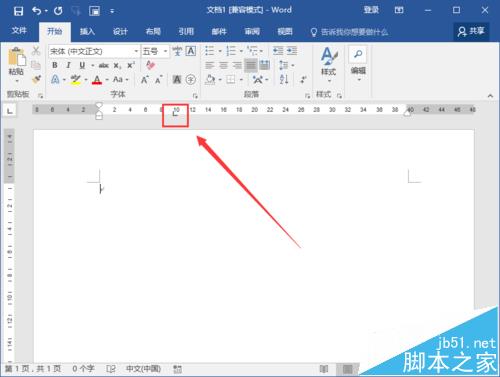This screenshot has width=500, height=377.
Task: Toggle justify alignment
Action: click(x=251, y=65)
